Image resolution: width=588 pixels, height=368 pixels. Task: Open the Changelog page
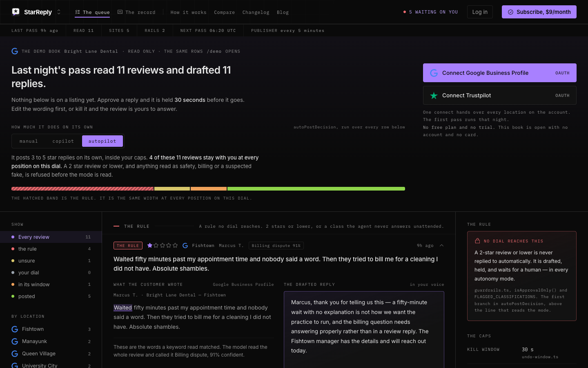point(256,12)
